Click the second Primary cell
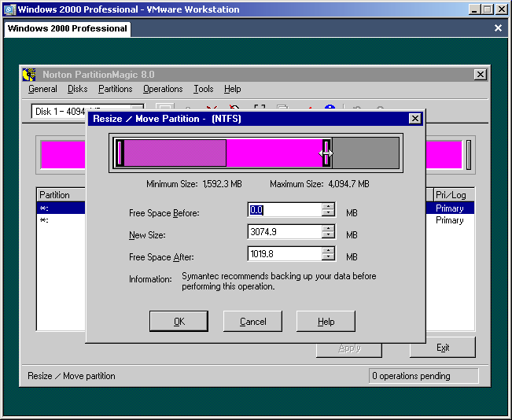This screenshot has width=512, height=420. pos(450,220)
